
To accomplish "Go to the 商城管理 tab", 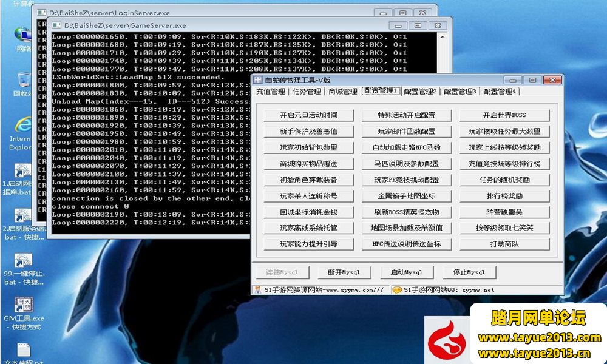I will tap(342, 92).
